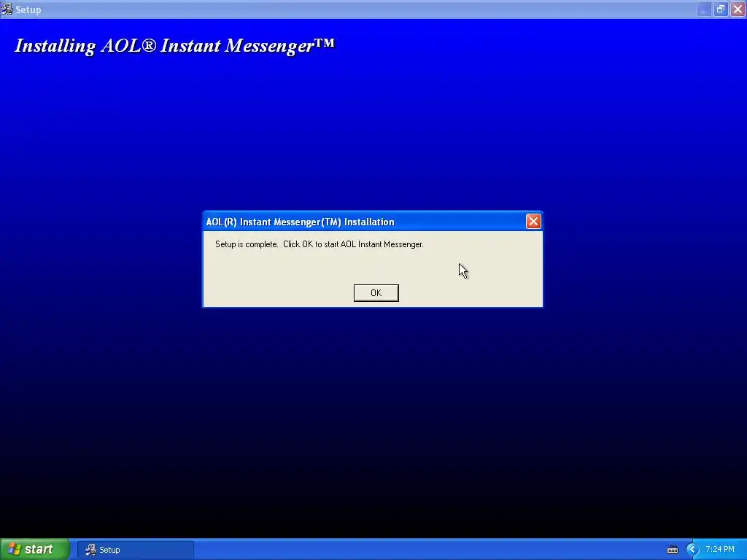Click the 'Setup is complete' message text
This screenshot has height=560, width=747.
(320, 244)
